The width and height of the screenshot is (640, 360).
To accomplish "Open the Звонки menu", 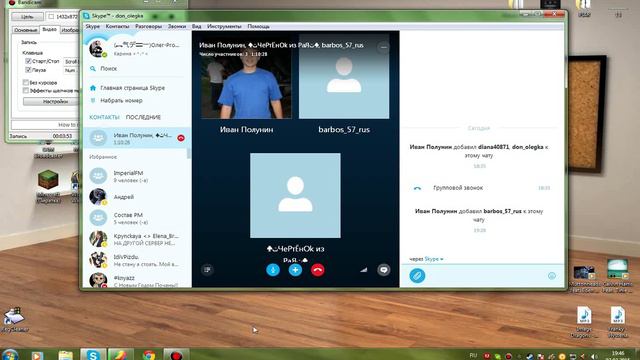I will pos(177,26).
